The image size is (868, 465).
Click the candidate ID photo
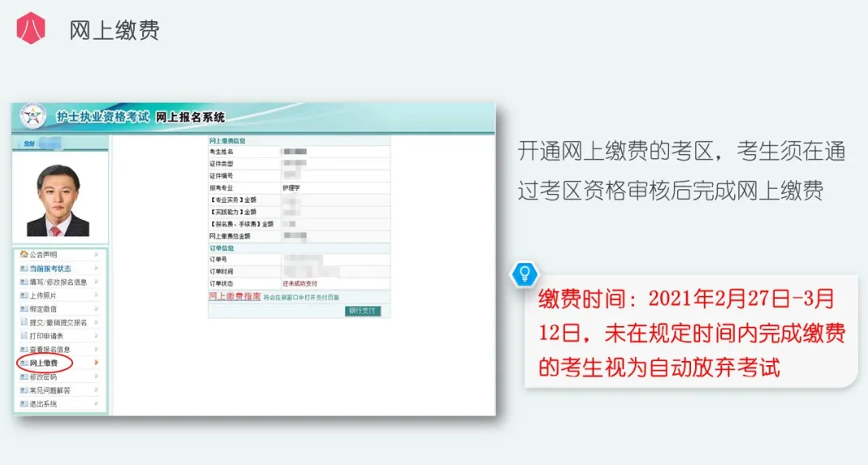(x=58, y=200)
